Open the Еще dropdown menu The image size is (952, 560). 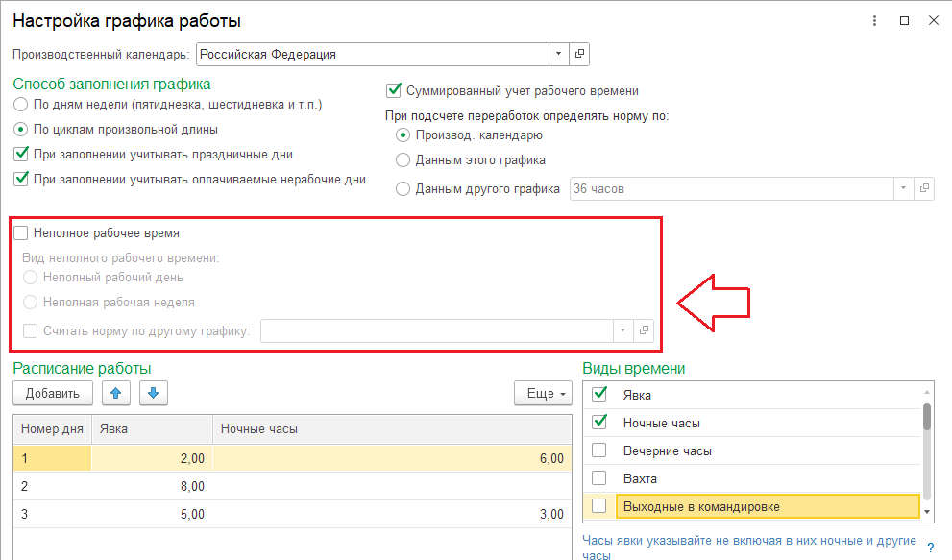543,393
